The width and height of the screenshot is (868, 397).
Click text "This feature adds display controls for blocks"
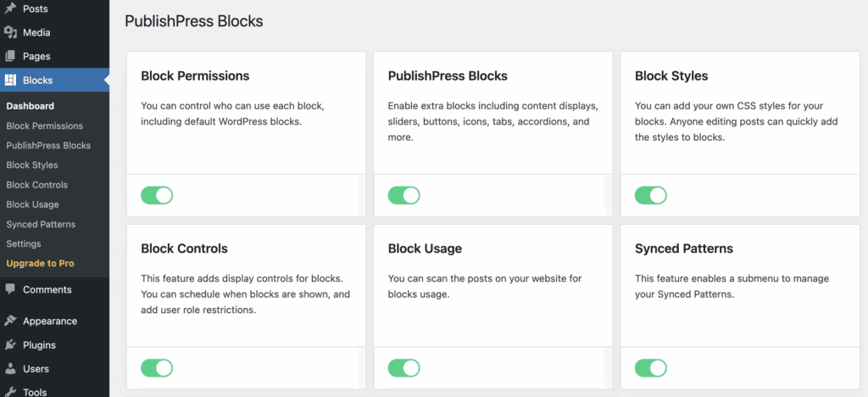[x=242, y=278]
